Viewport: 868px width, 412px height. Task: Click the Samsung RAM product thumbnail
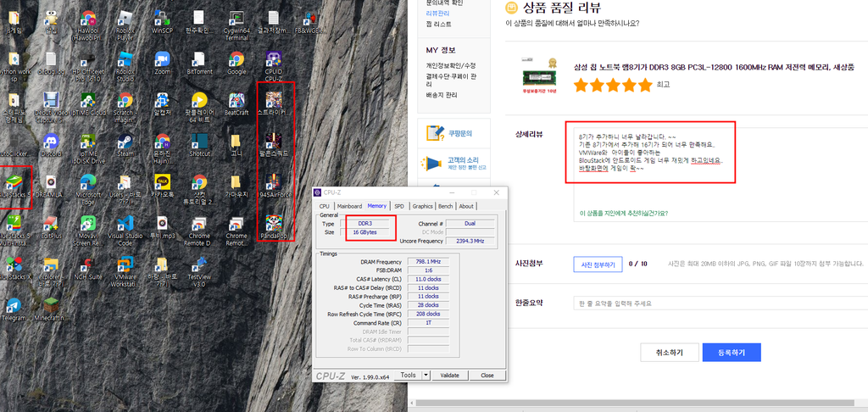(x=539, y=75)
